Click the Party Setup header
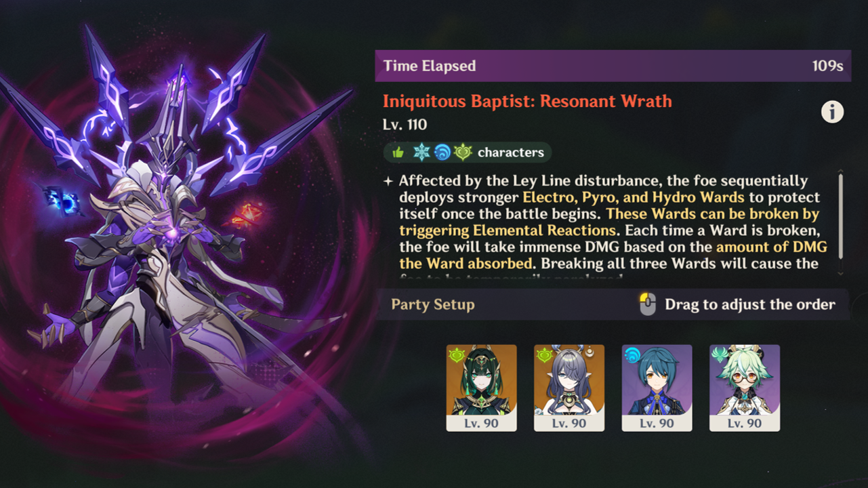This screenshot has width=868, height=488. [x=433, y=305]
